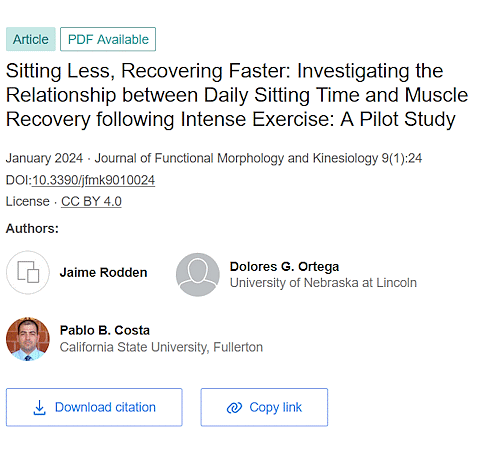Click the download arrow icon
Image resolution: width=490 pixels, height=452 pixels.
(x=39, y=407)
